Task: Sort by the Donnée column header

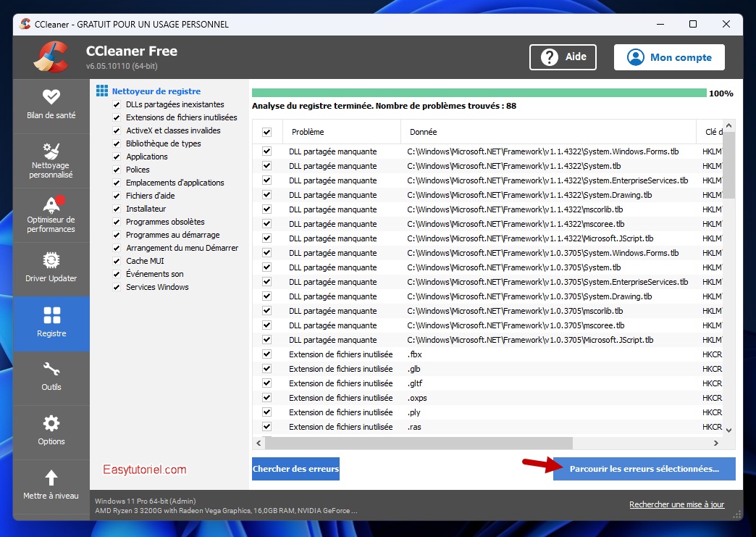Action: point(548,132)
